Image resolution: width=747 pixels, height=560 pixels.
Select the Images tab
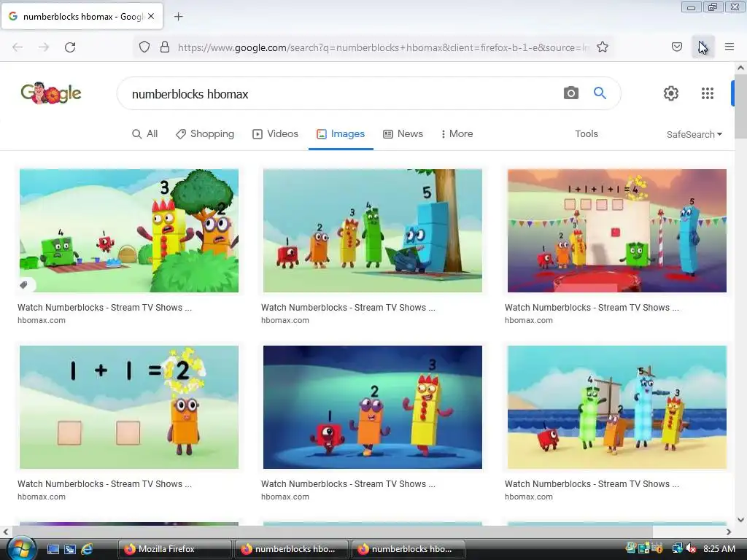point(341,134)
